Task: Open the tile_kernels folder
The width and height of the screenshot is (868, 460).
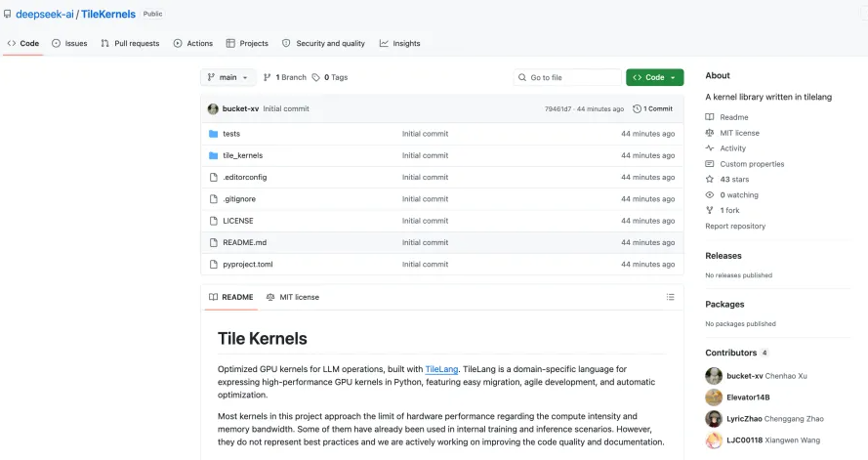Action: pyautogui.click(x=242, y=155)
